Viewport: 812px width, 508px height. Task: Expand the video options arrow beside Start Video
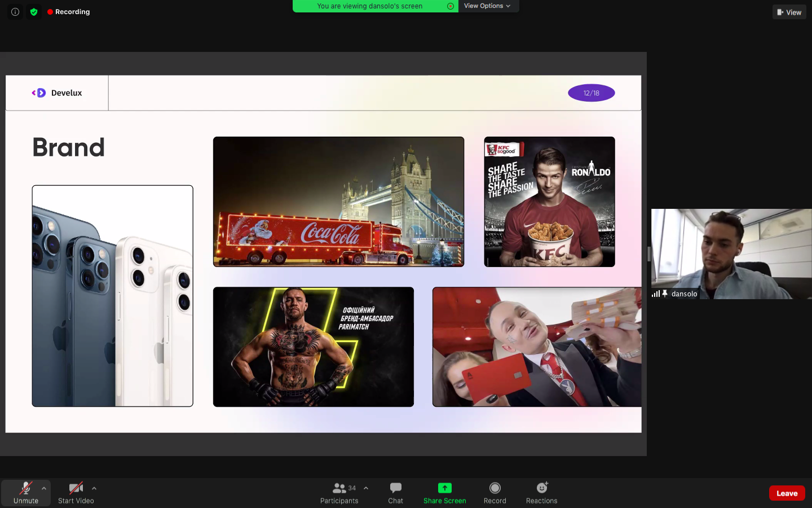(x=94, y=488)
